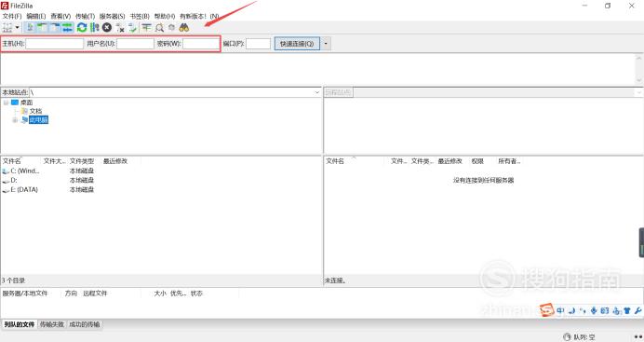Click message log scrollbar down arrow

[639, 80]
